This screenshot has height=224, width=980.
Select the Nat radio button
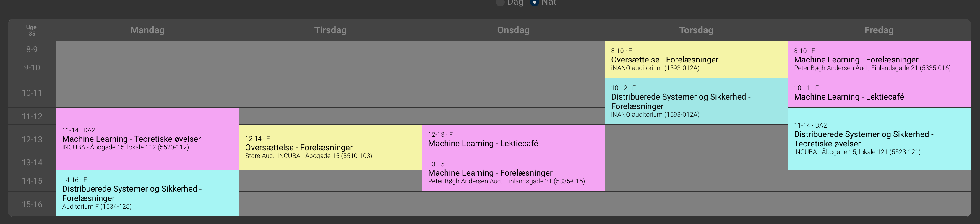[535, 3]
